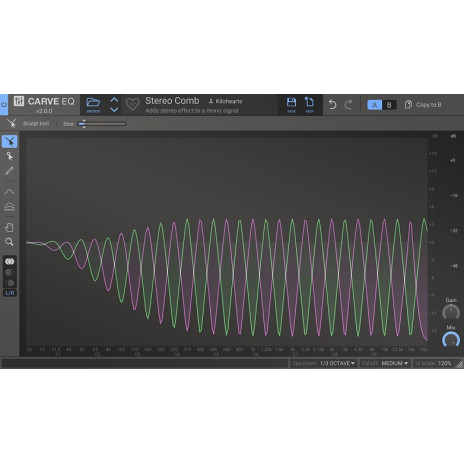This screenshot has width=464, height=464.
Task: Select the Sculpt tool in the sidebar
Action: (x=10, y=142)
